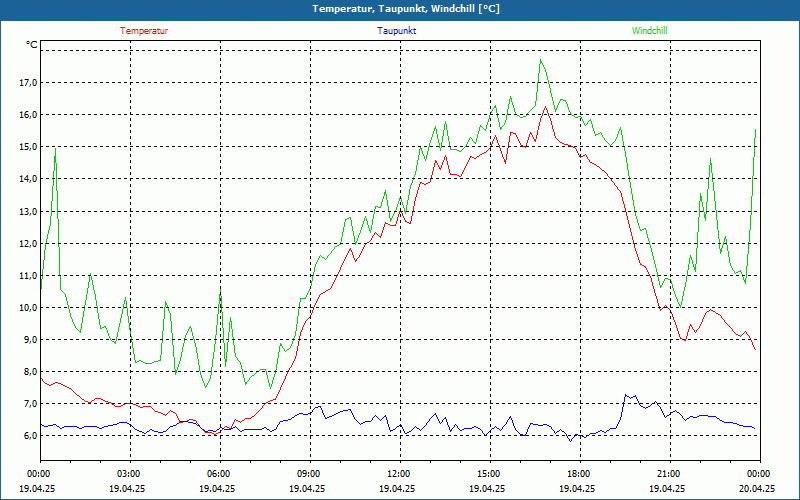Click the red Temperatur legend label
800x500 pixels.
click(x=144, y=31)
